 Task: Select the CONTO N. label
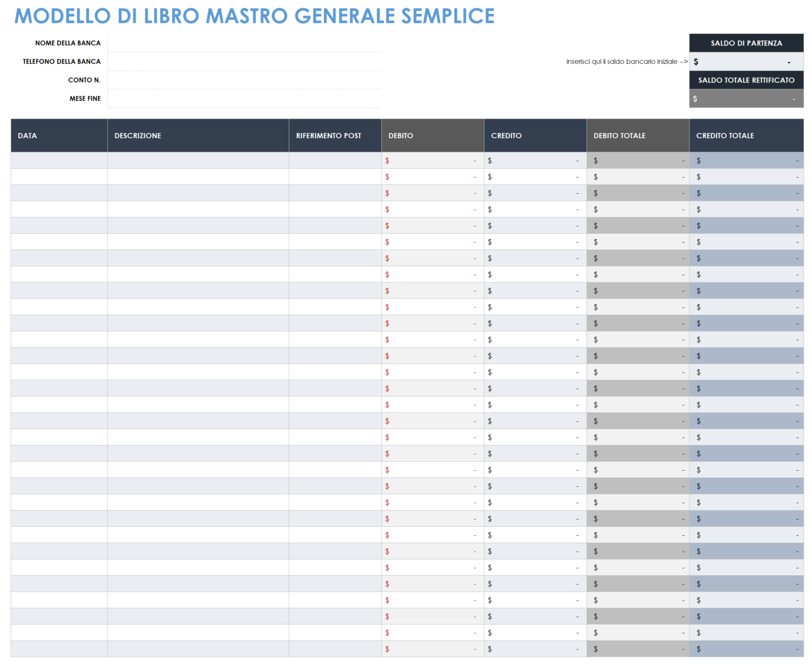[84, 80]
